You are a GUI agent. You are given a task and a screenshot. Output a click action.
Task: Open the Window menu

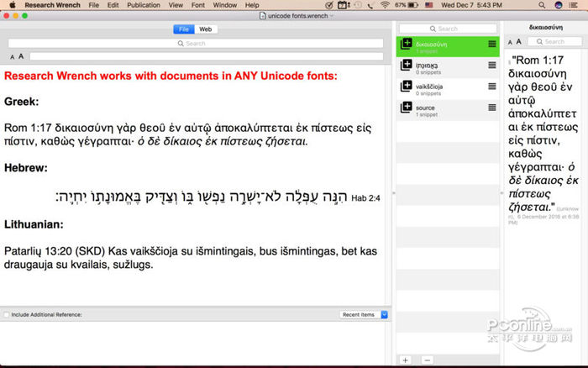tap(224, 5)
